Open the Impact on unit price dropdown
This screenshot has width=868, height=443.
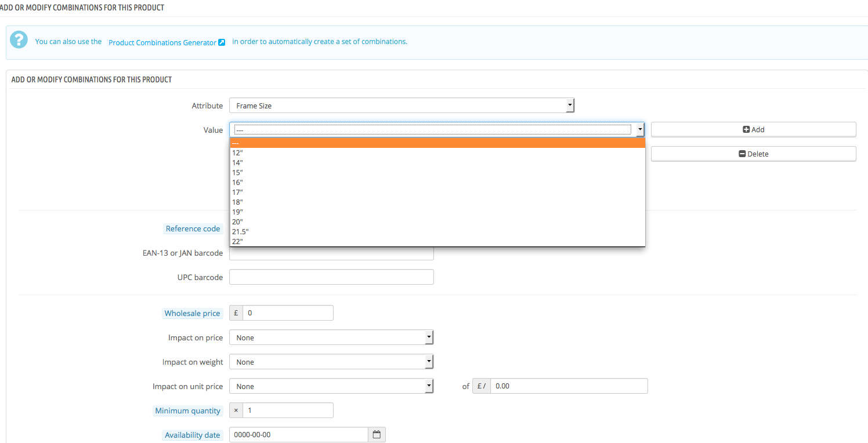pos(331,386)
